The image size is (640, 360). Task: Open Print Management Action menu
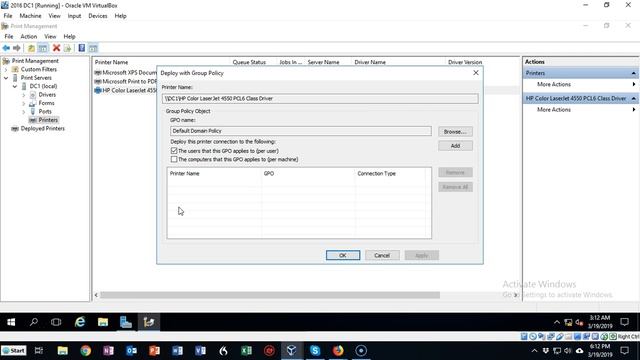[29, 36]
